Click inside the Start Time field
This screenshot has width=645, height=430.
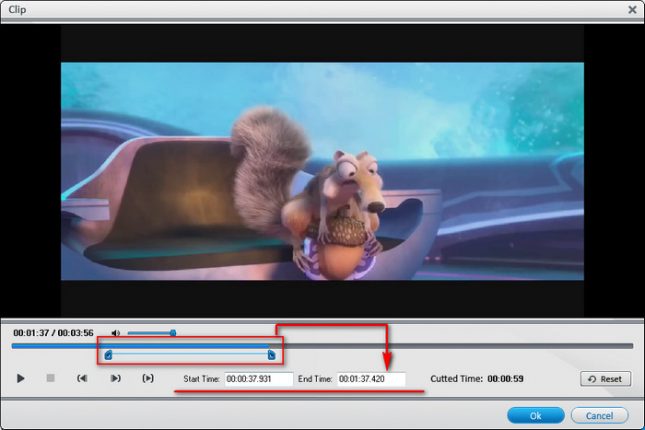(258, 380)
